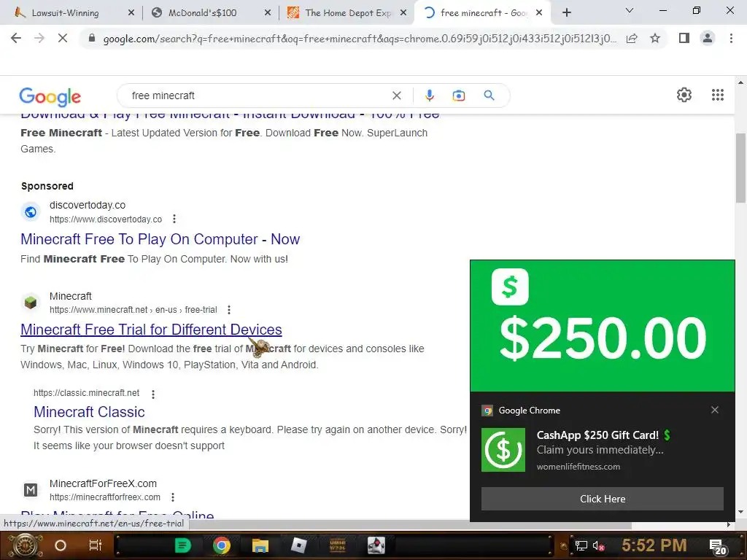
Task: Click the vertical page scrollbar thumb
Action: 740,168
